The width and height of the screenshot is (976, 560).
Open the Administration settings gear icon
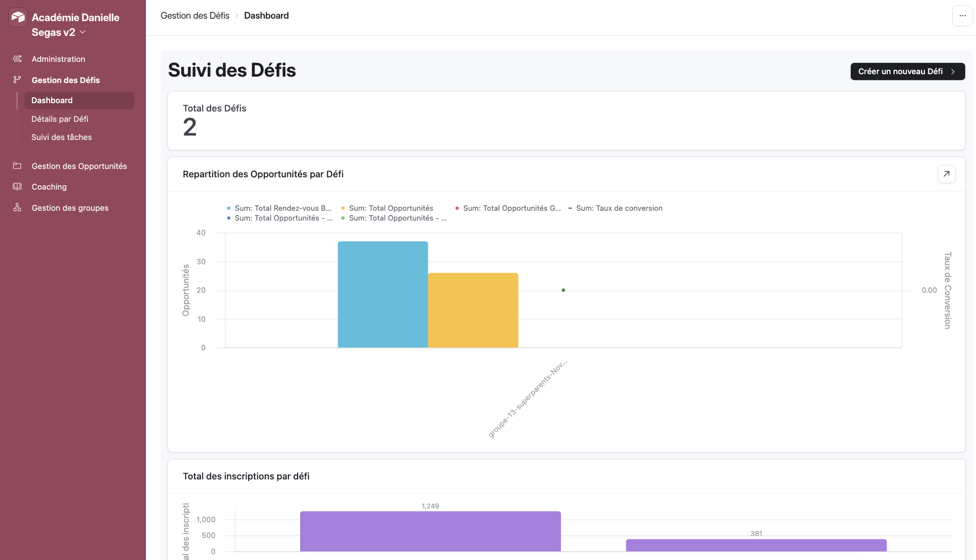[x=17, y=58]
